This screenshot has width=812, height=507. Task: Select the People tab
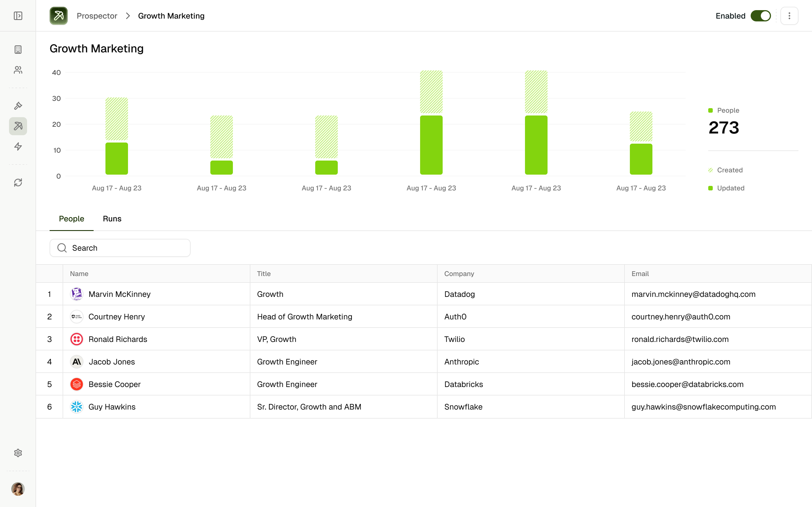(71, 219)
